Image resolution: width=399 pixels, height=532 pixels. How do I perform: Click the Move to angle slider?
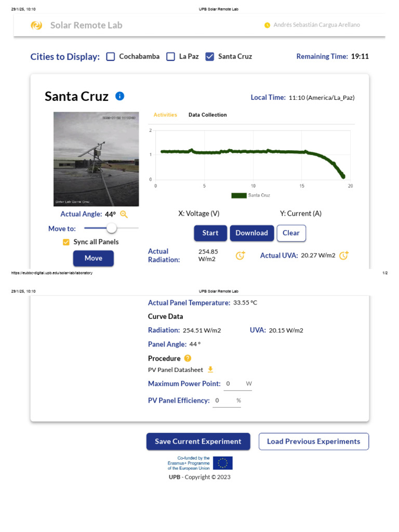(111, 228)
